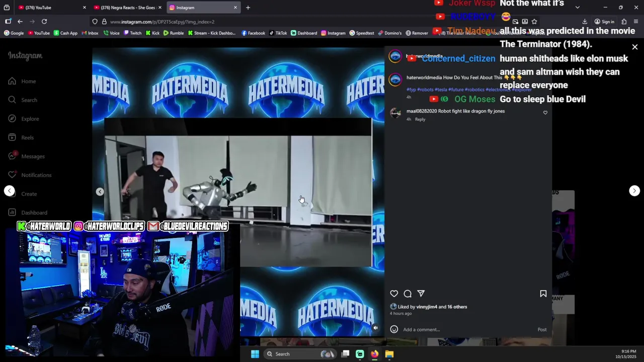This screenshot has height=362, width=644.
Task: Open Task View on taskbar
Action: point(345,354)
